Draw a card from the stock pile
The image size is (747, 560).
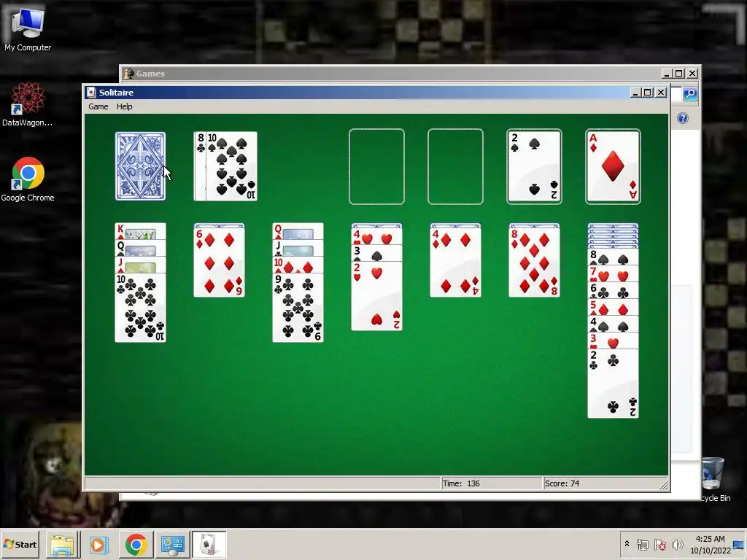pyautogui.click(x=140, y=166)
